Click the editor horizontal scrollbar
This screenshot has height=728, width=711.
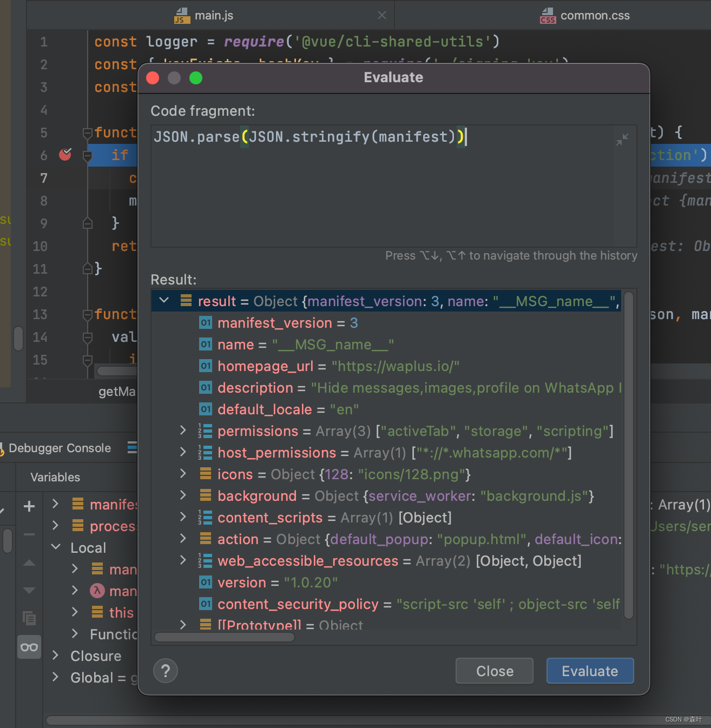click(x=117, y=371)
